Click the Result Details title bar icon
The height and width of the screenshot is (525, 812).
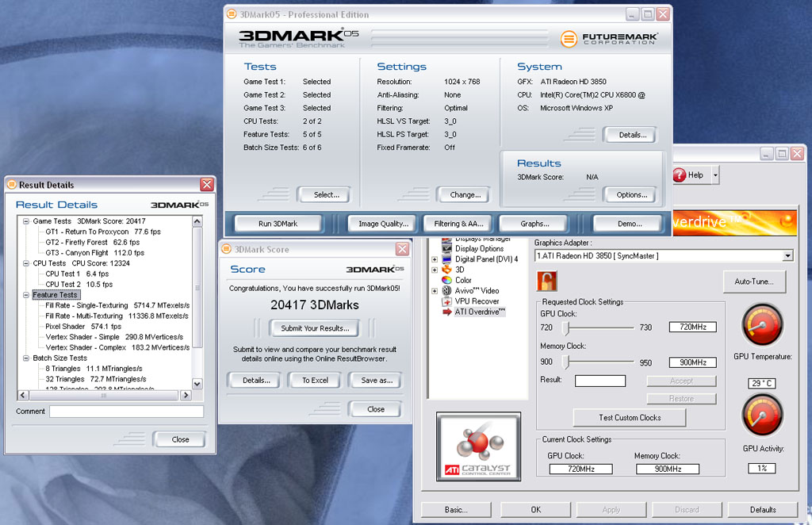pos(12,184)
